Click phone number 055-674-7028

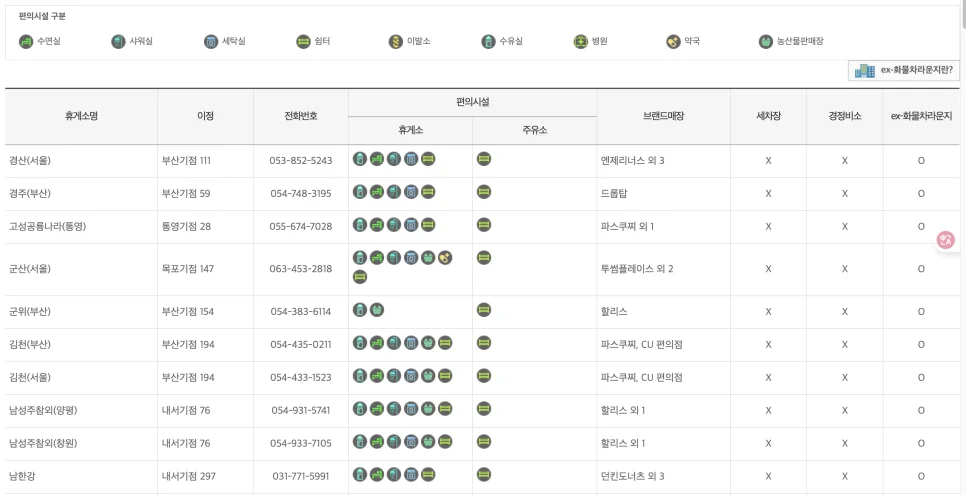301,226
